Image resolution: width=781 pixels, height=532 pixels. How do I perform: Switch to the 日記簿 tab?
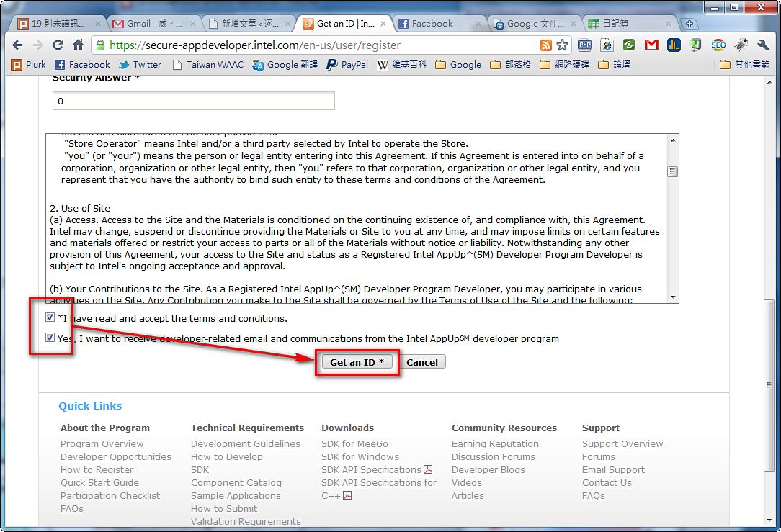(x=630, y=24)
